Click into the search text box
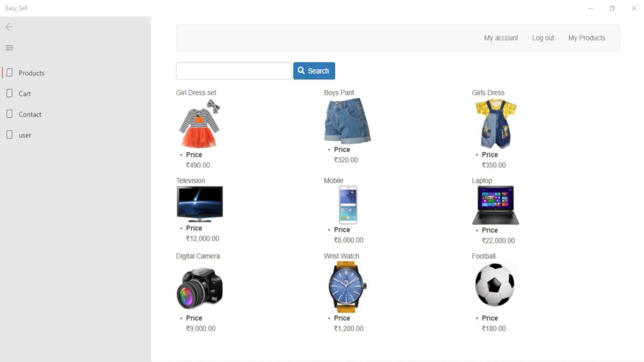Screen dimensions: 644x362 (234, 71)
